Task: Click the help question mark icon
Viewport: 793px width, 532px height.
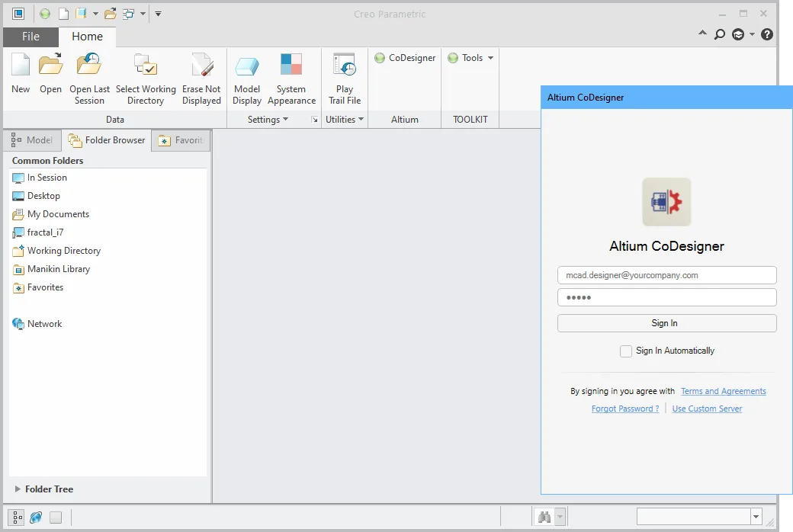Action: 767,34
